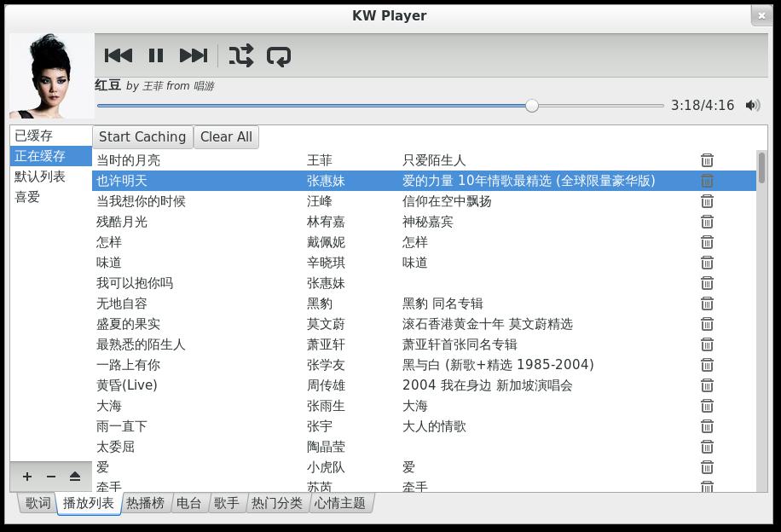Viewport: 781px width, 532px height.
Task: Delete song 爱 by 小虎队 with trash icon
Action: [707, 467]
